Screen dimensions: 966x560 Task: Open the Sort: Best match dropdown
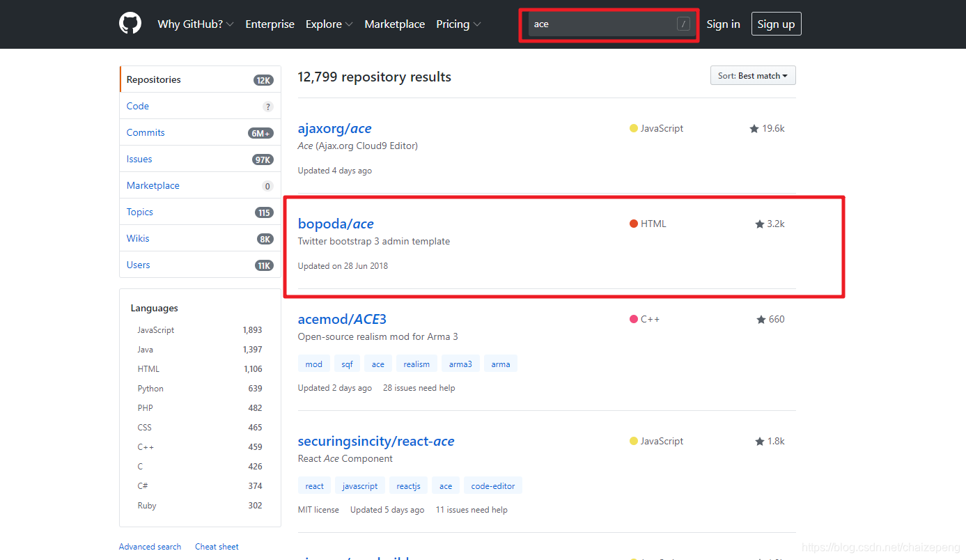click(x=752, y=75)
